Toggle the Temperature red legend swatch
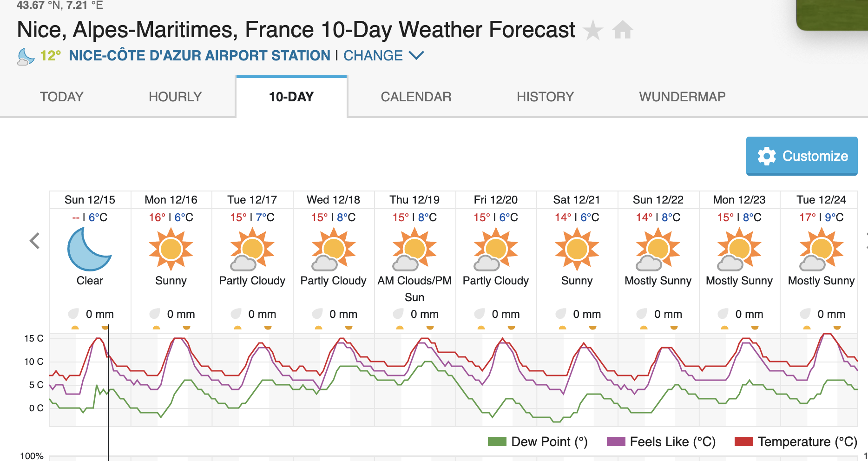The height and width of the screenshot is (461, 868). point(744,441)
